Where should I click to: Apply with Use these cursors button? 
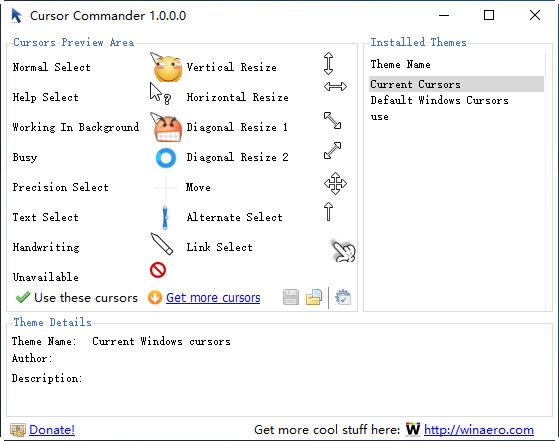point(77,297)
